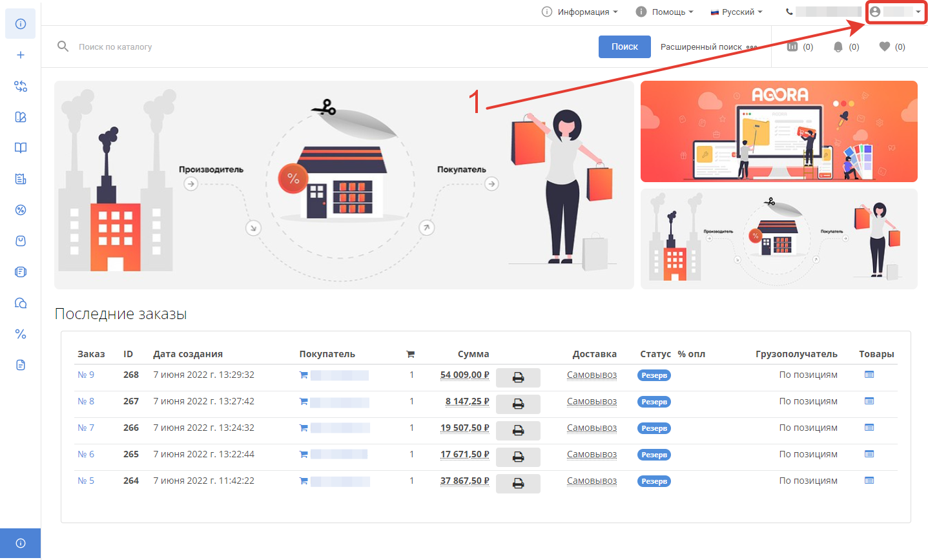This screenshot has height=560, width=928.
Task: Click the shopping bag icon in the sidebar
Action: coord(21,241)
